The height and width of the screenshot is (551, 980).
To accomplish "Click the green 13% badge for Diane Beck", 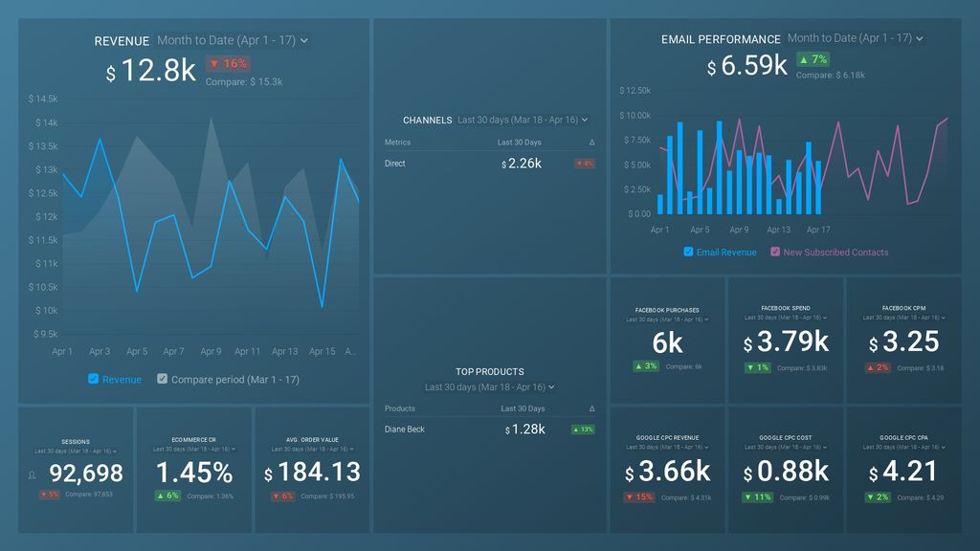I will (x=583, y=430).
